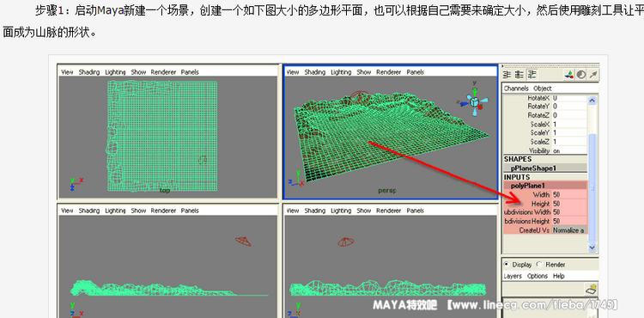Click channel box scrollbar up arrow
644x318 pixels.
(592, 101)
